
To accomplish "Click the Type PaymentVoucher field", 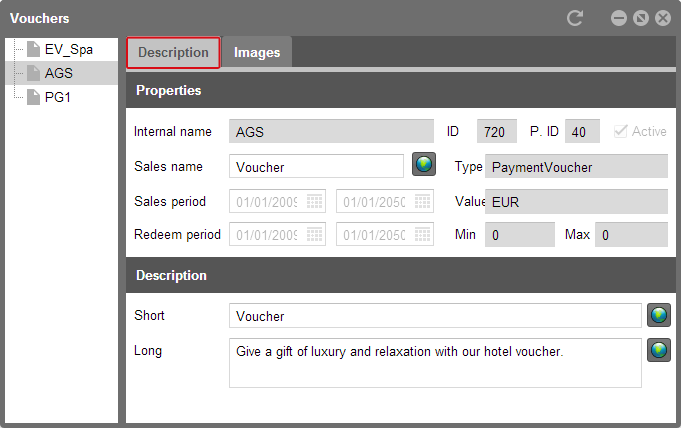I will 576,166.
